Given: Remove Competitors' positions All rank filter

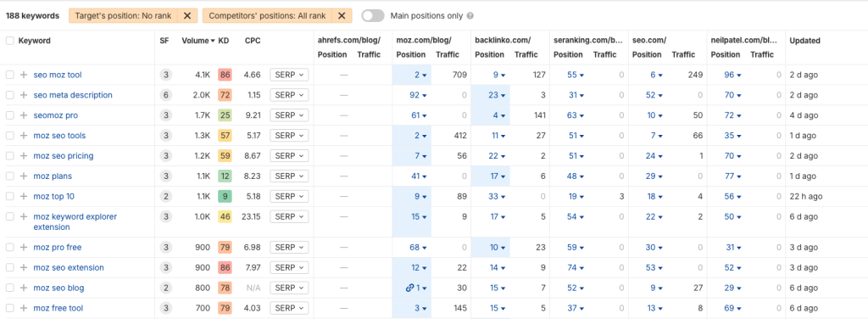Looking at the screenshot, I should [342, 15].
